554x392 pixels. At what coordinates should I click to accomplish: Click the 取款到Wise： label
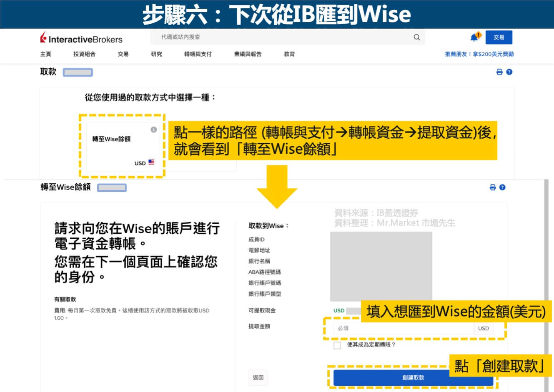click(x=268, y=226)
